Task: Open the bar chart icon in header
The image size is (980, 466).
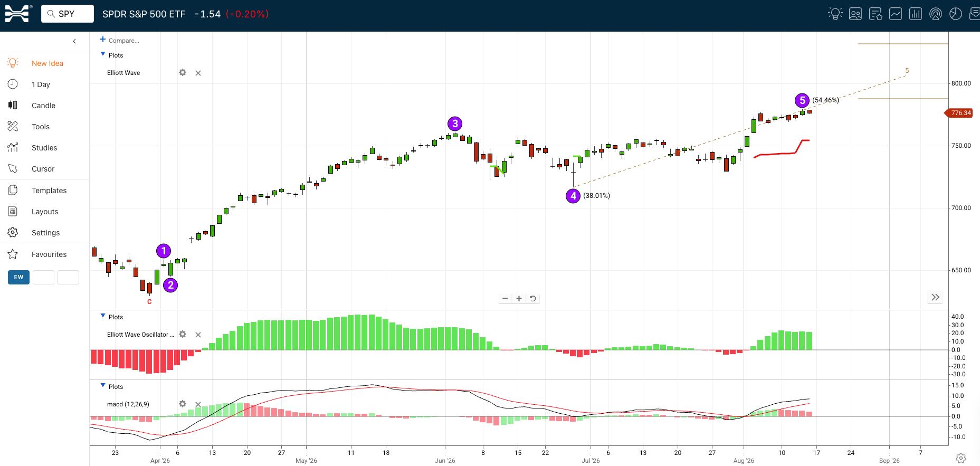Action: [916, 14]
